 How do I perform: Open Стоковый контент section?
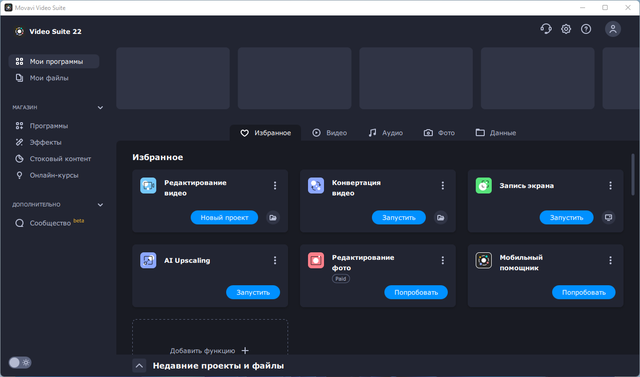(54, 159)
